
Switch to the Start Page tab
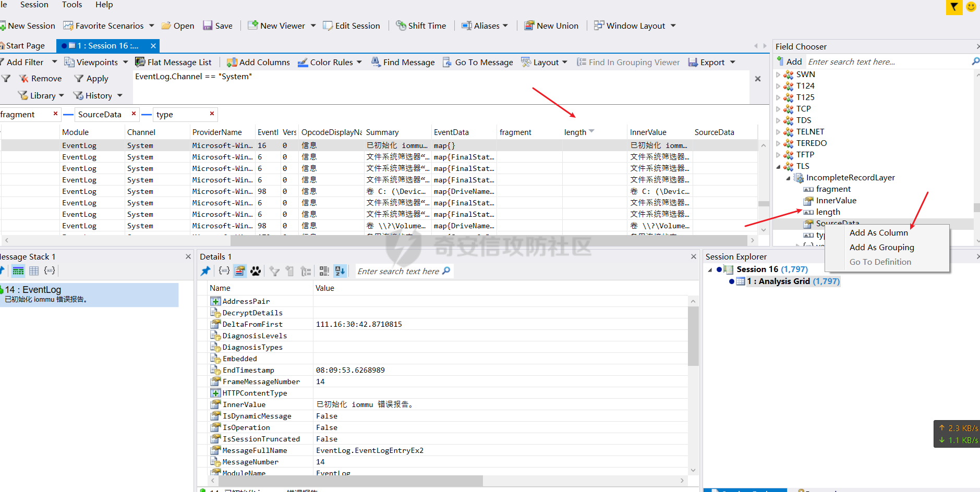tap(22, 46)
